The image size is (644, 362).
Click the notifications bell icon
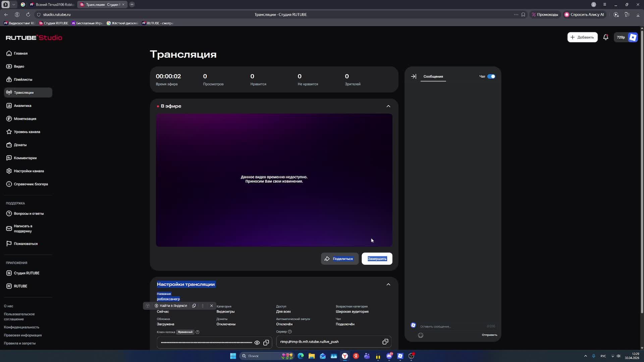click(605, 37)
